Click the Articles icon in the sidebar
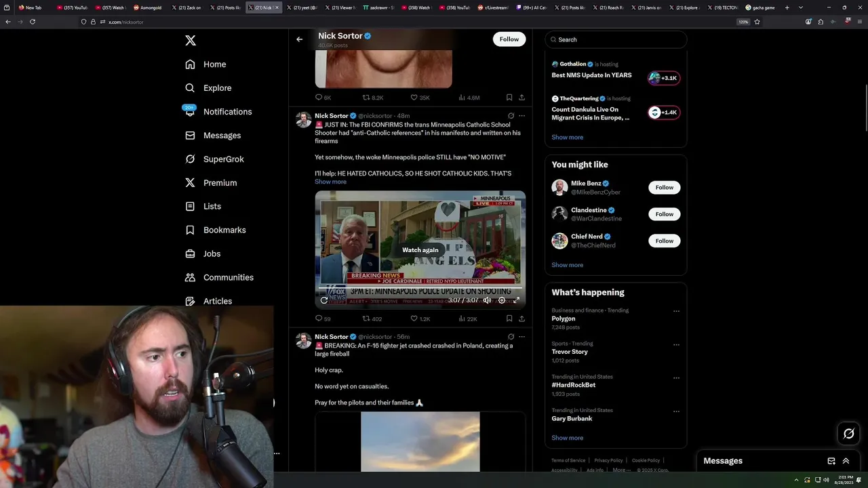The image size is (868, 488). (190, 301)
